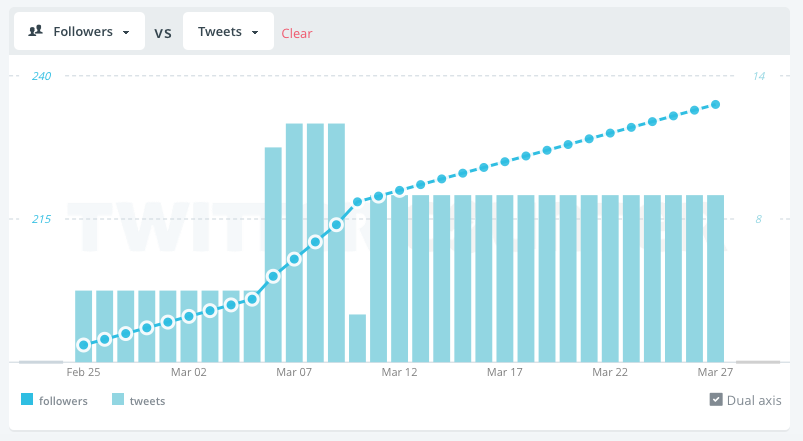The height and width of the screenshot is (441, 803).
Task: Toggle followers series in legend
Action: coord(63,401)
